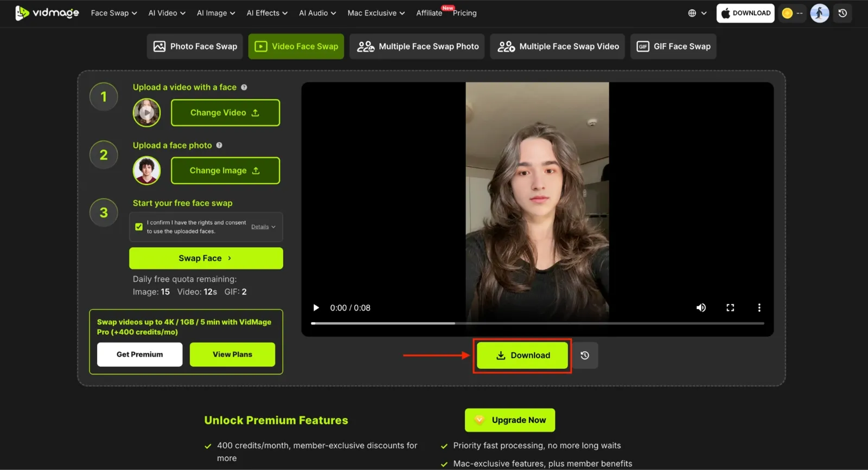The height and width of the screenshot is (470, 868).
Task: Switch to Photo Face Swap tab
Action: (x=195, y=47)
